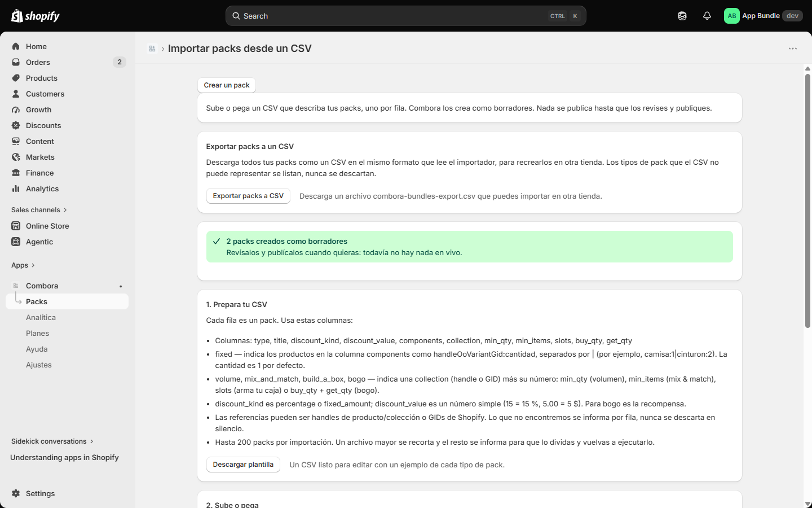Image resolution: width=812 pixels, height=508 pixels.
Task: Select the Products tag icon
Action: [16, 78]
